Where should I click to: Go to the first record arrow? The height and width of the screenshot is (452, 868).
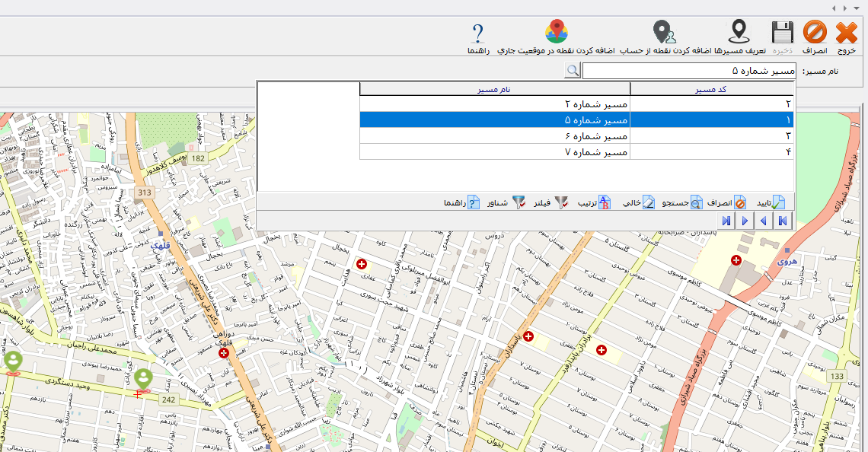pos(782,221)
